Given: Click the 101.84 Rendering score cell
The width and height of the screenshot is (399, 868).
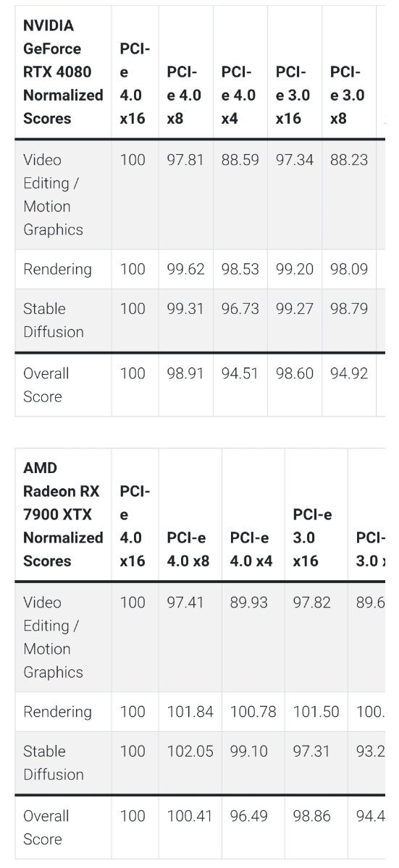Looking at the screenshot, I should [x=190, y=712].
